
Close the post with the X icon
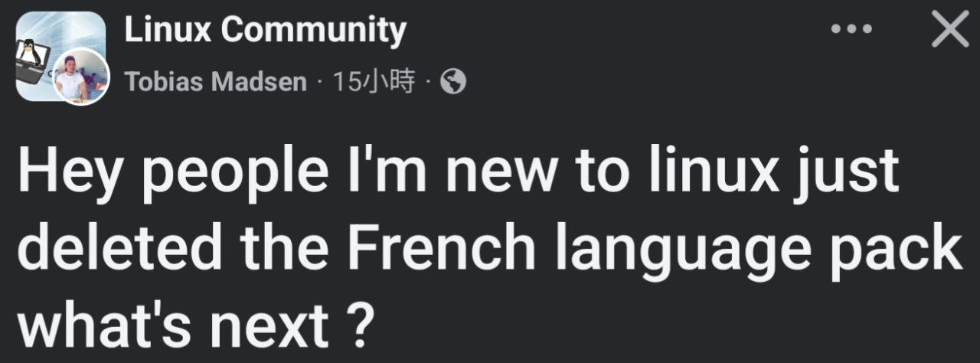[949, 31]
